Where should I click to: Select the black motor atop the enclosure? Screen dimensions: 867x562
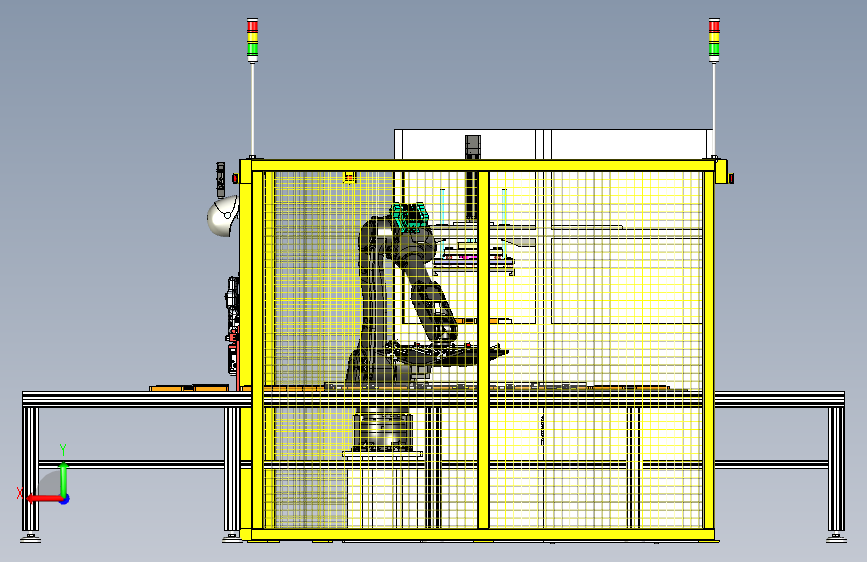point(473,147)
